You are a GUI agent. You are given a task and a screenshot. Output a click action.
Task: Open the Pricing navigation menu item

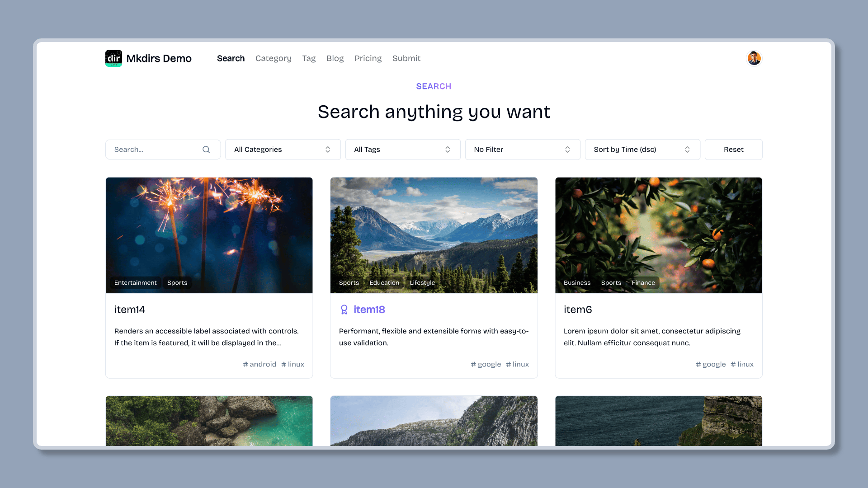point(368,58)
